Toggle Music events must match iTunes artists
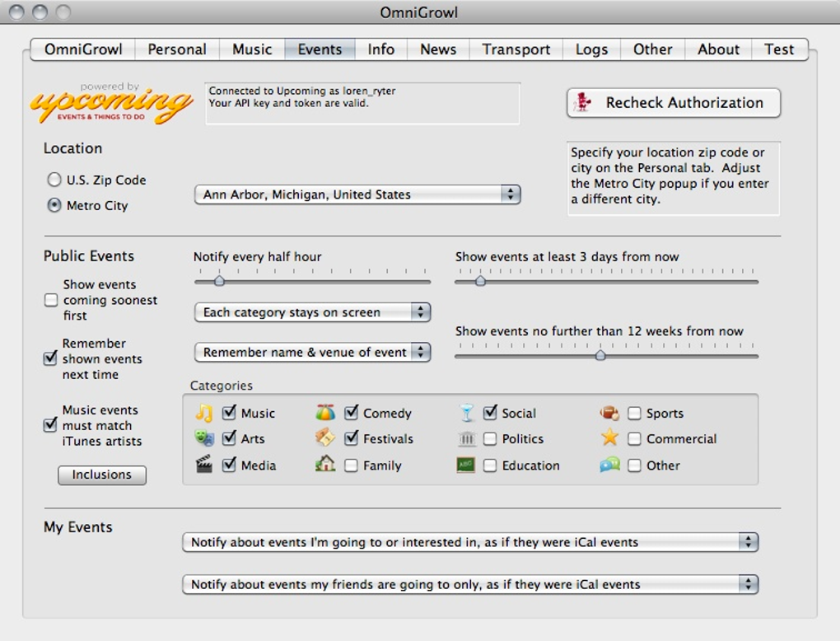840x641 pixels. pyautogui.click(x=50, y=424)
